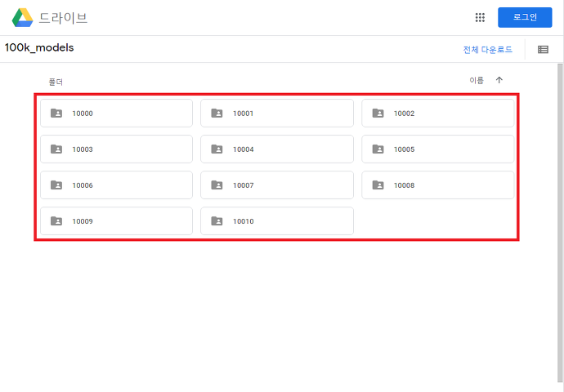The height and width of the screenshot is (392, 564).
Task: Select the 10008 folder name
Action: tap(404, 185)
